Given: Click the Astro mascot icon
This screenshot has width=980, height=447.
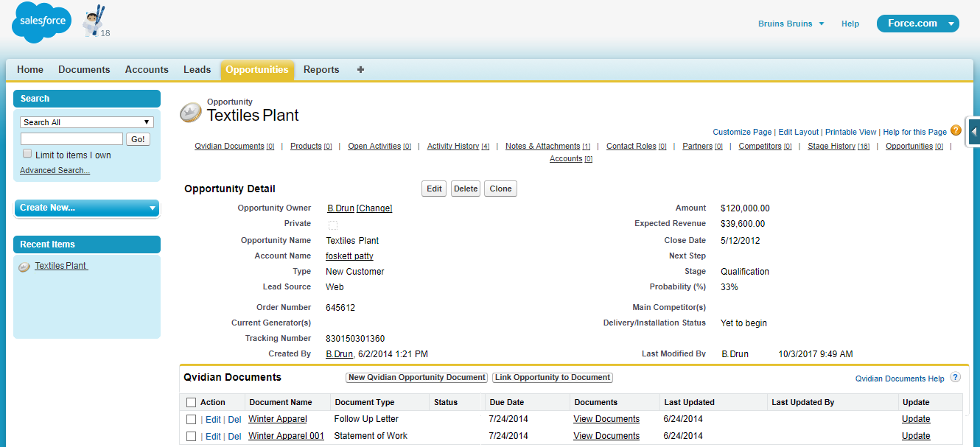Looking at the screenshot, I should tap(94, 21).
